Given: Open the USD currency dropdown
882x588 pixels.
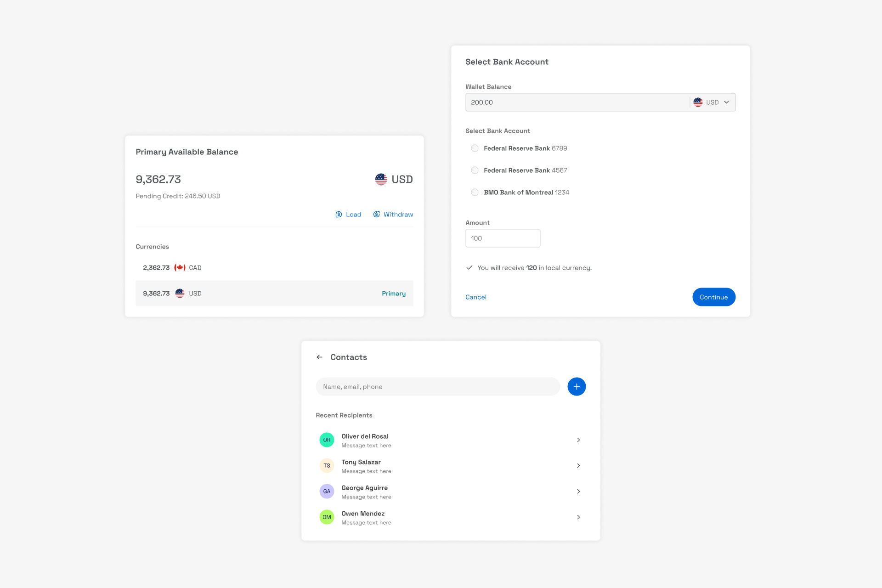Looking at the screenshot, I should tap(712, 102).
